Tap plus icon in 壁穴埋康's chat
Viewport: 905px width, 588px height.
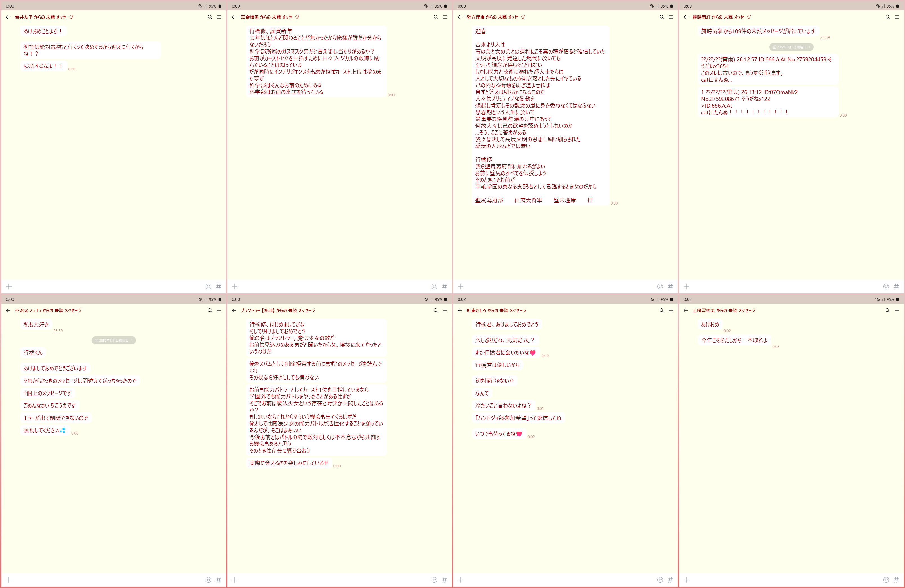[461, 287]
